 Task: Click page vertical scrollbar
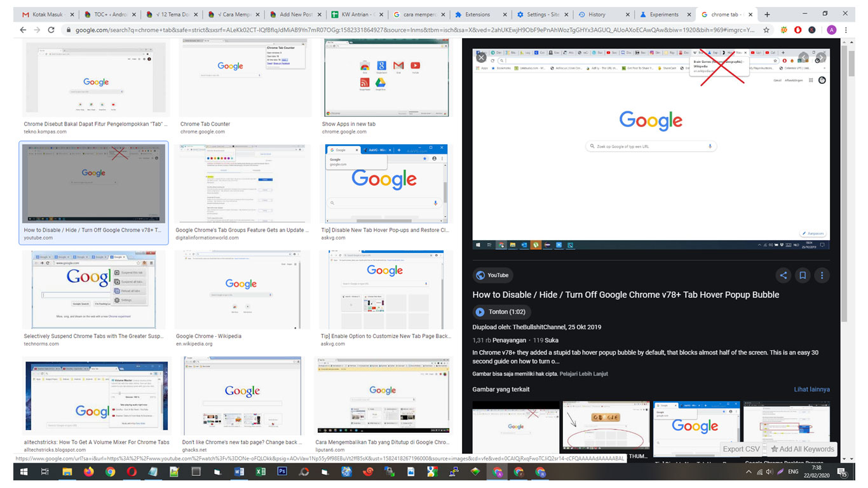(x=851, y=251)
